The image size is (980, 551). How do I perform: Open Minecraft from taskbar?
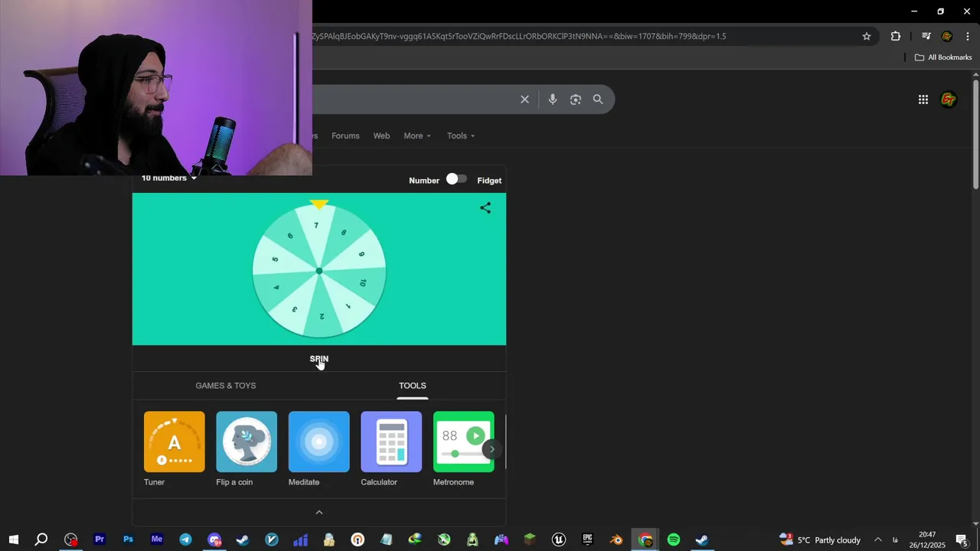click(x=530, y=540)
